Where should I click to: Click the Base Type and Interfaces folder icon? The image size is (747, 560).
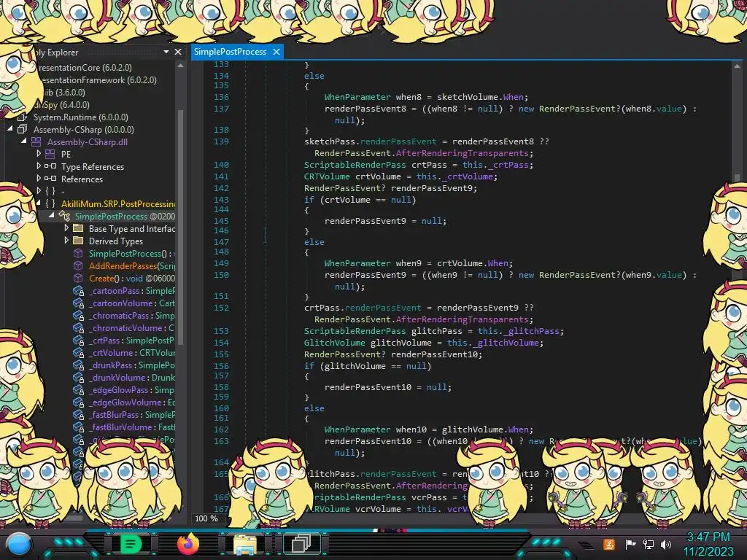click(x=78, y=228)
